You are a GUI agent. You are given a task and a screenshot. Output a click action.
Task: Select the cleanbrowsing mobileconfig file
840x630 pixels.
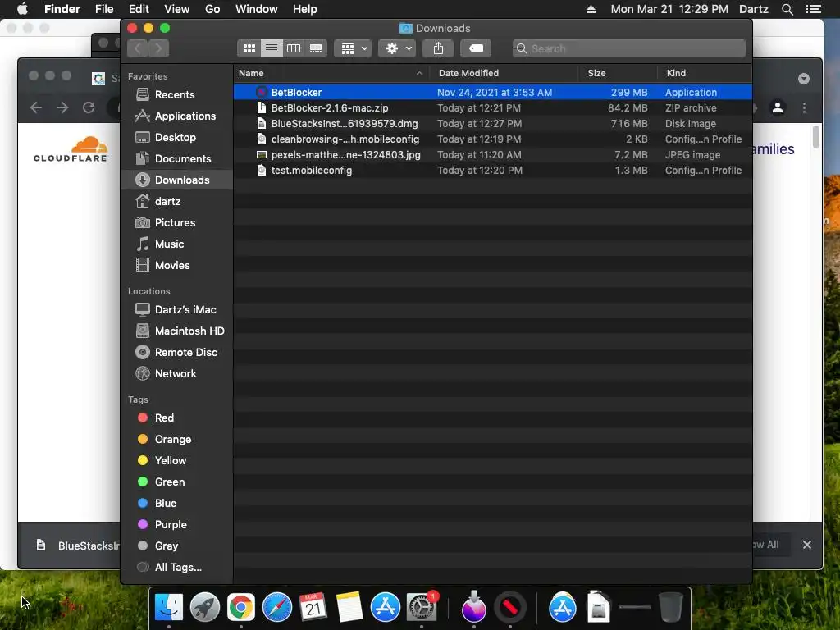(493, 139)
